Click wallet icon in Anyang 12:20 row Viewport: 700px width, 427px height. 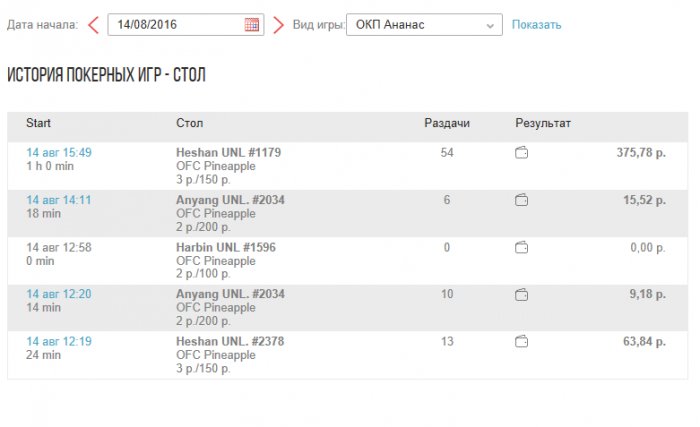521,295
